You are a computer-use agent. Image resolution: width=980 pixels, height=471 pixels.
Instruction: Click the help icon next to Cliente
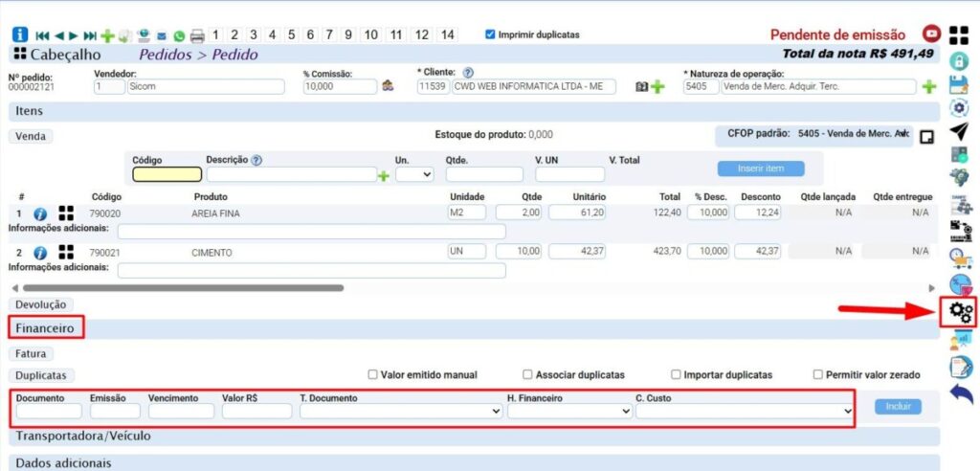(x=468, y=73)
